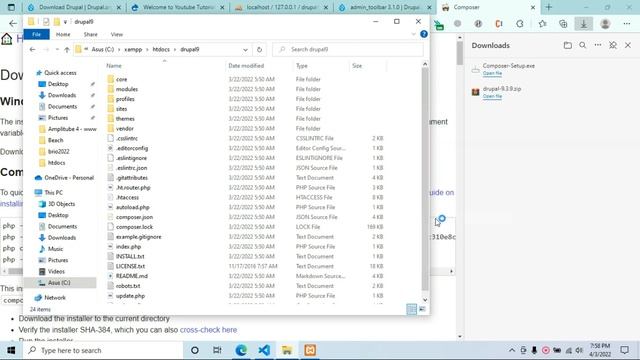The height and width of the screenshot is (360, 640).
Task: Select the themes folder
Action: pos(125,119)
